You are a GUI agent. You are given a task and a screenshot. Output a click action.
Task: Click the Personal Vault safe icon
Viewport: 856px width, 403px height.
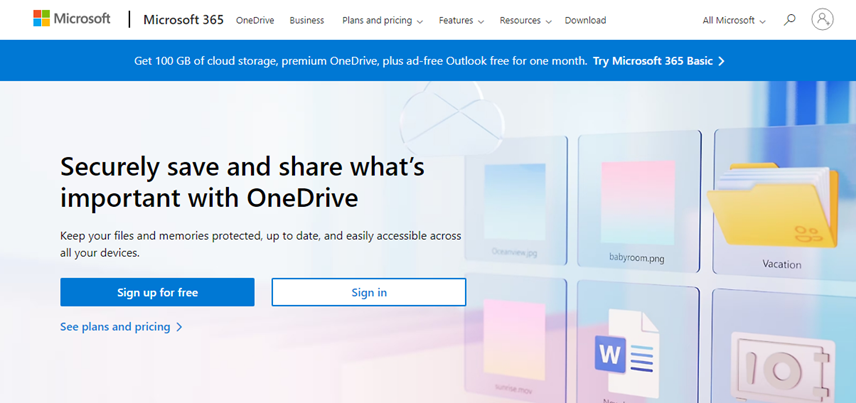[x=782, y=367]
